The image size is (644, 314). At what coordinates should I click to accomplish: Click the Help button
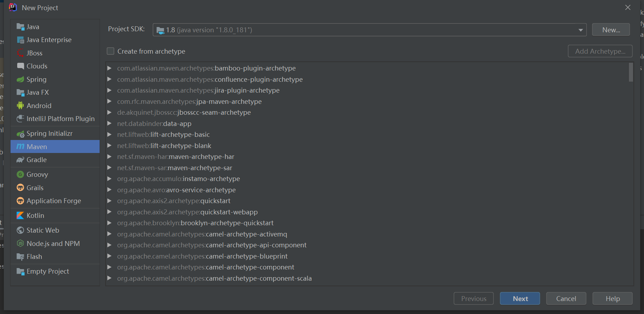click(x=612, y=299)
